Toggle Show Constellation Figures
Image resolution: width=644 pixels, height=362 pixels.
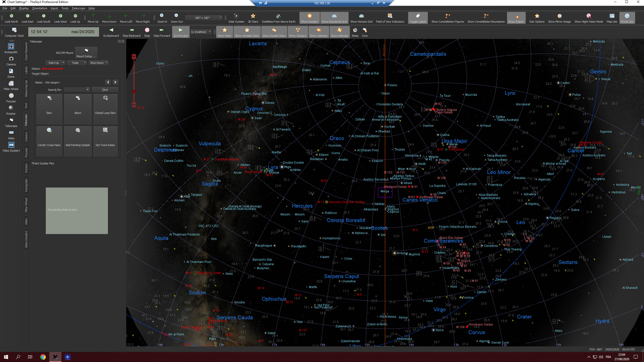click(448, 18)
